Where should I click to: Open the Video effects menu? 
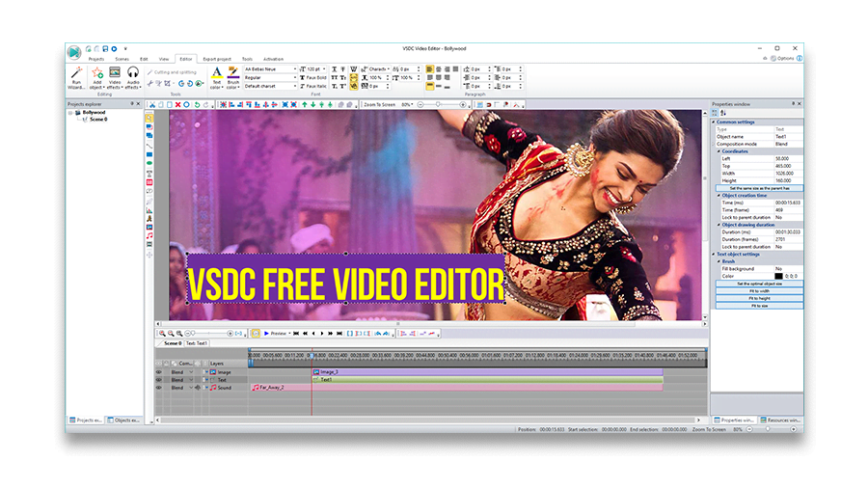point(115,77)
